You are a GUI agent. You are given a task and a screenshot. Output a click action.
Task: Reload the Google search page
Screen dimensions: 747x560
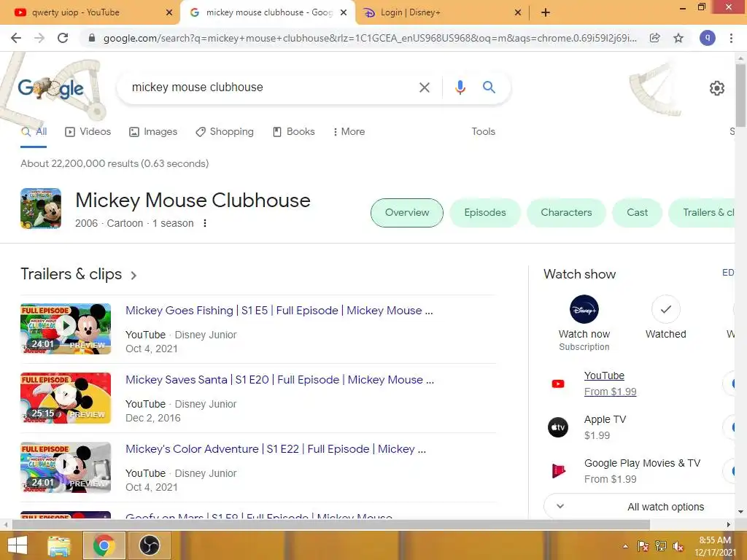pyautogui.click(x=63, y=38)
